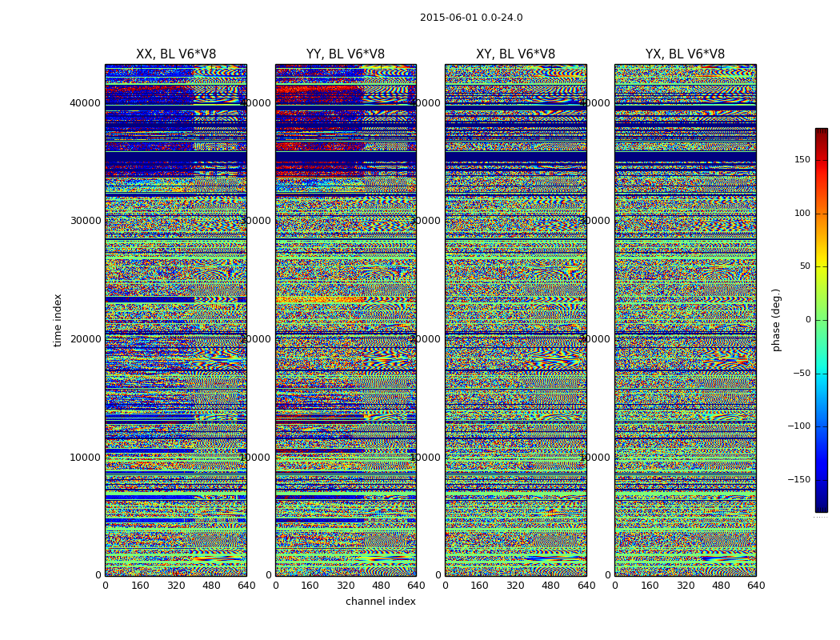Click the YY panel x-tick "320"
This screenshot has height=640, width=840.
point(346,586)
